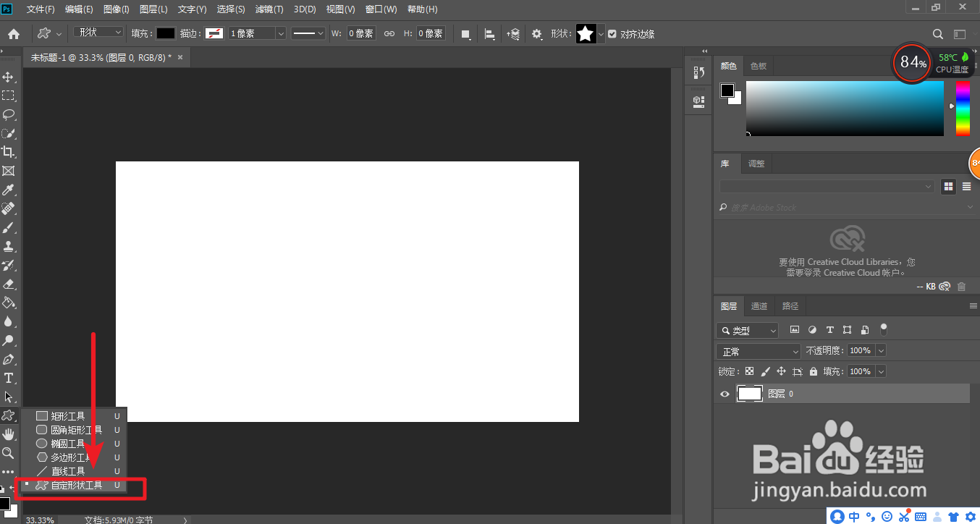Open the 类型 layer filter dropdown
Image resolution: width=980 pixels, height=524 pixels.
tap(748, 330)
